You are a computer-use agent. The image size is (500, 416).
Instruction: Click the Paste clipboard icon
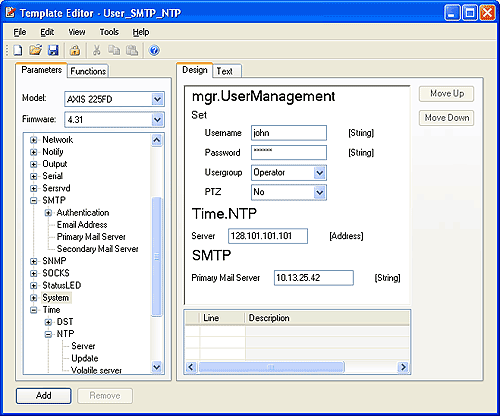(x=132, y=50)
